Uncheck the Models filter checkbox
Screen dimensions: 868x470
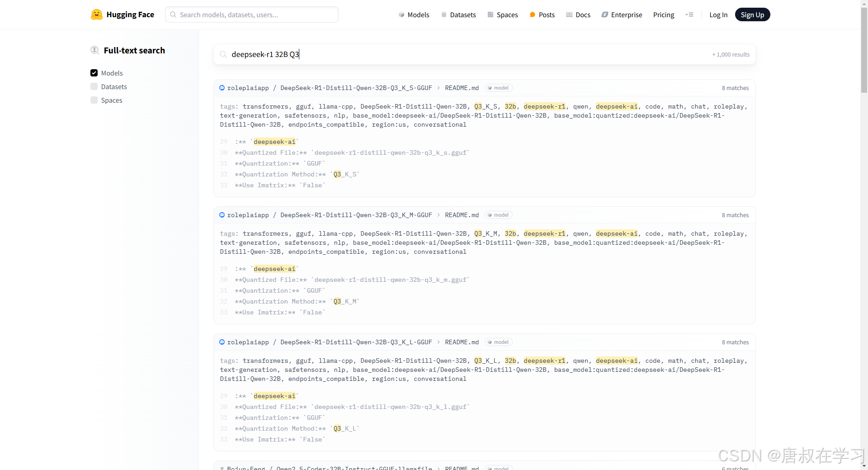(x=94, y=73)
